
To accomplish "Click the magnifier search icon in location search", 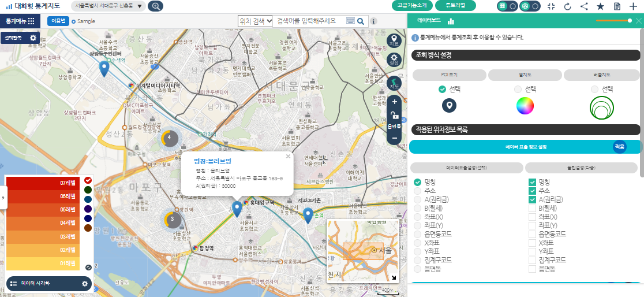I will [x=361, y=21].
